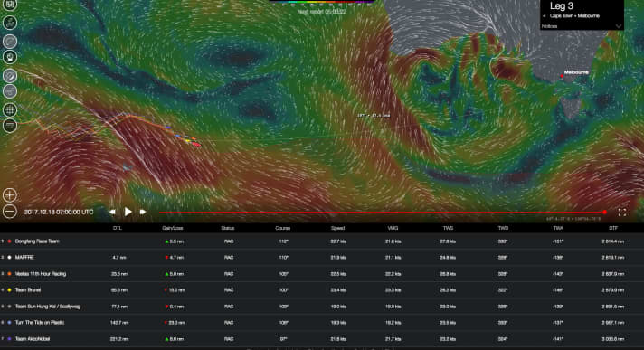Click the Leg 3 title

[562, 6]
